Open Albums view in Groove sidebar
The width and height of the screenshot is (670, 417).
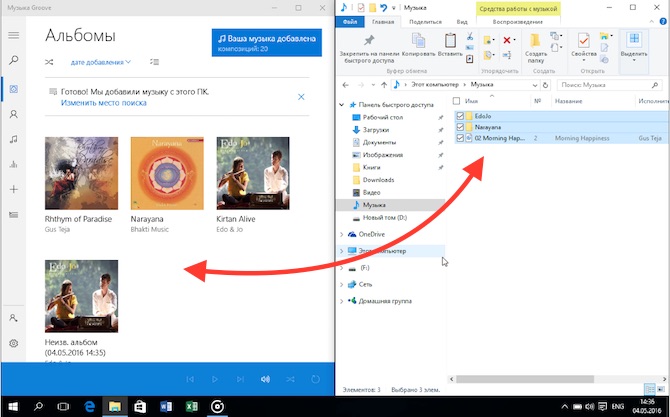click(x=14, y=89)
